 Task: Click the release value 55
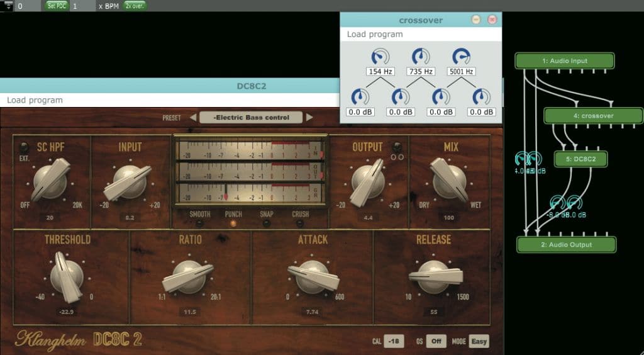[x=434, y=312]
